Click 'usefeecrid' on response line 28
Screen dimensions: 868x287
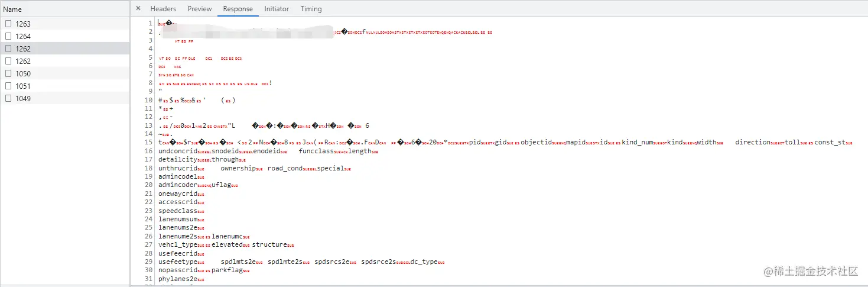tap(178, 253)
